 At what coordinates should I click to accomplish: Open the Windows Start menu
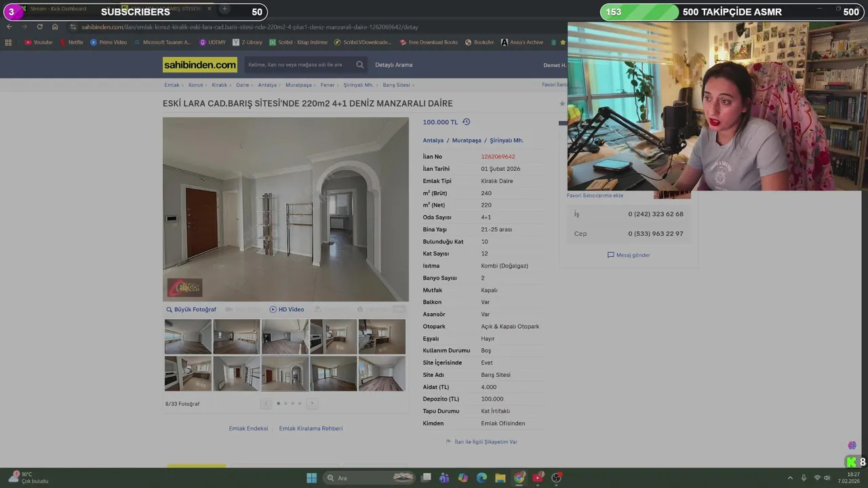coord(311,478)
